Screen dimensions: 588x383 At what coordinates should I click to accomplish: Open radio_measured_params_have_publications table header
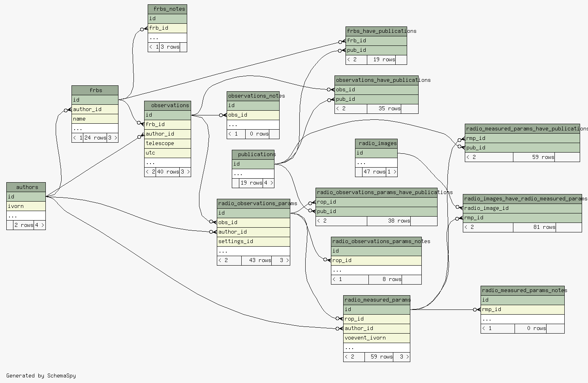[x=522, y=129]
